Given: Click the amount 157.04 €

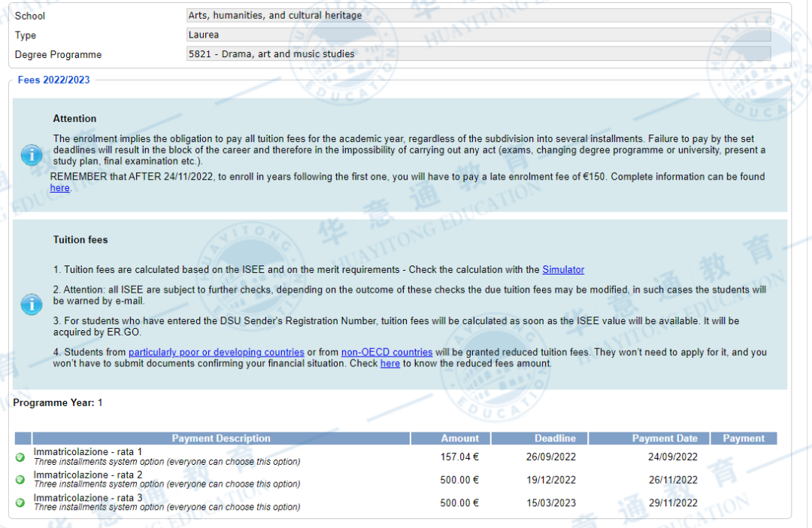Looking at the screenshot, I should [x=459, y=457].
